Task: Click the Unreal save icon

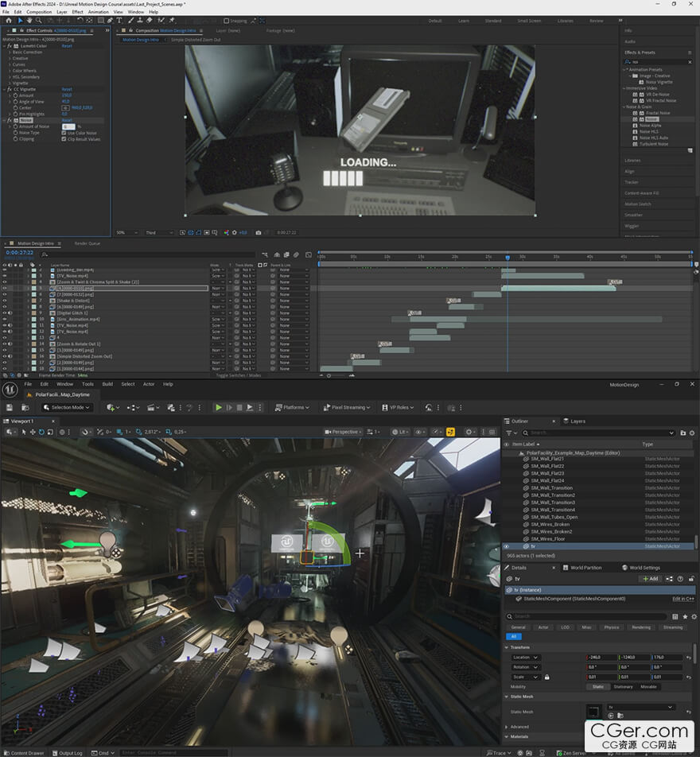Action: (x=10, y=407)
